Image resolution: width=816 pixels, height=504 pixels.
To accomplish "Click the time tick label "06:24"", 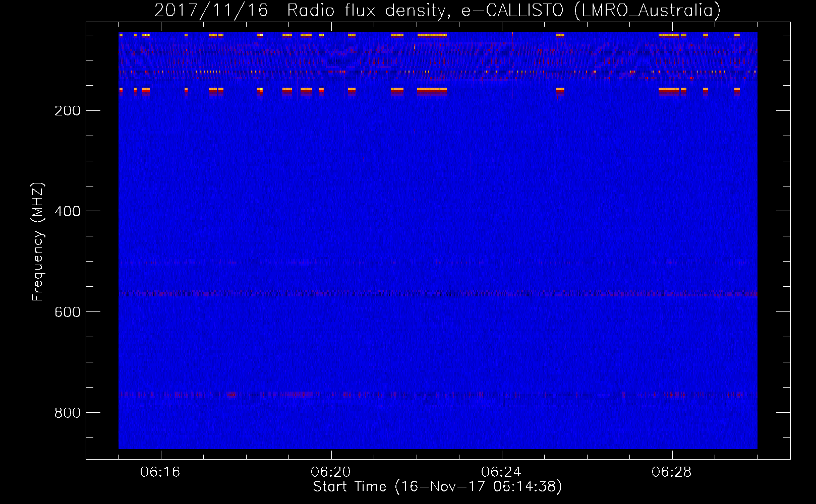I will coord(501,472).
